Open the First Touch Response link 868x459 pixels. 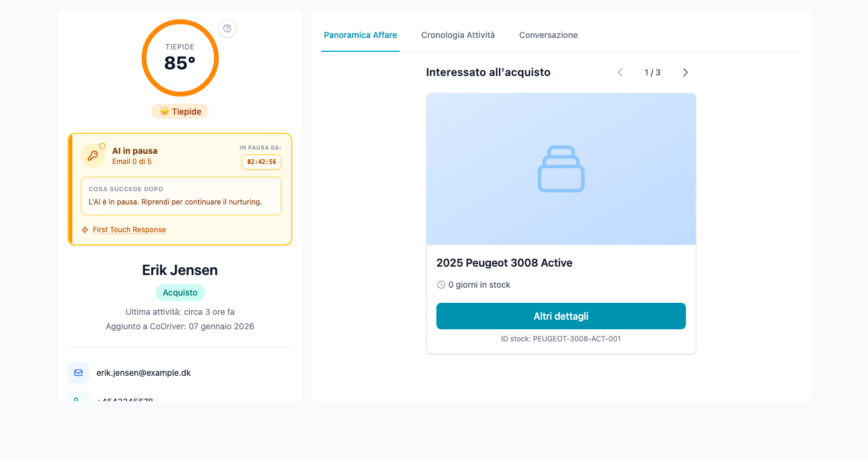(129, 230)
